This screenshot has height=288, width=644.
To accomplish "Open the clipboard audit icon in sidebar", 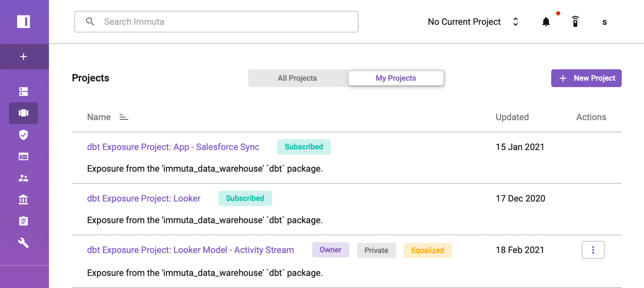I will 24,221.
